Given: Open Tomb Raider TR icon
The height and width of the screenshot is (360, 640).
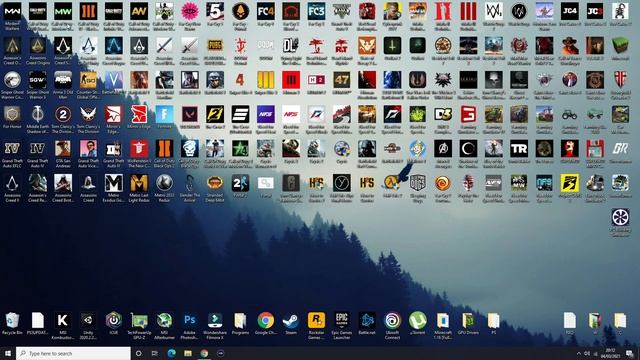Looking at the screenshot, I should coord(519,149).
